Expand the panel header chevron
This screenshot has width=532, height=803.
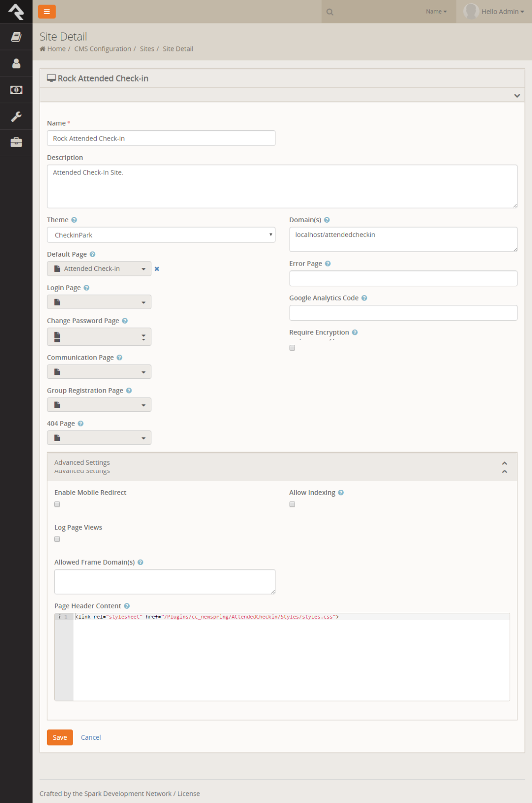(x=517, y=96)
